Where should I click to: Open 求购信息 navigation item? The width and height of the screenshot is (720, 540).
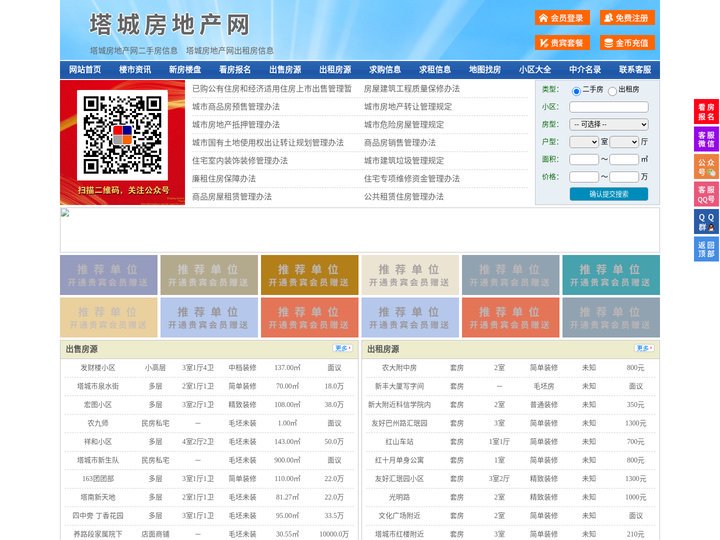pos(385,70)
